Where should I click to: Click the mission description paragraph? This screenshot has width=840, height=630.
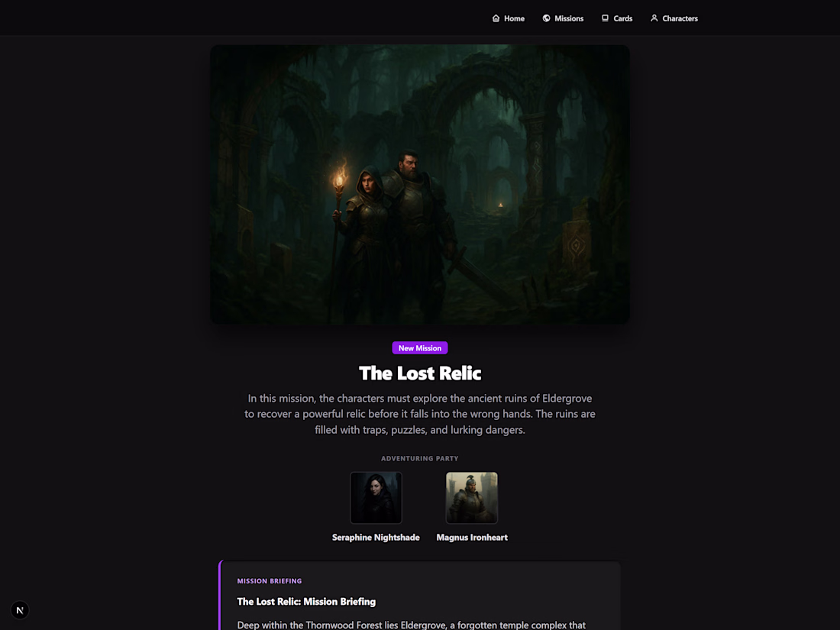[420, 414]
